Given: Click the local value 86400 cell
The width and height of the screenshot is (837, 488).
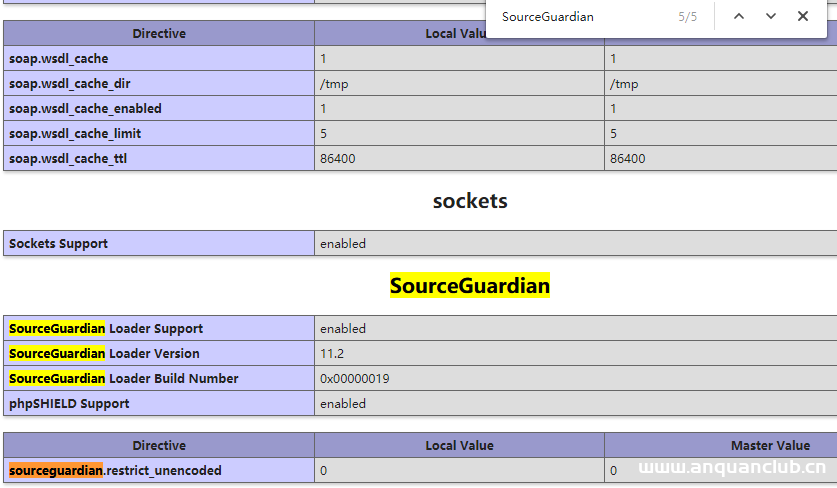Looking at the screenshot, I should [337, 159].
